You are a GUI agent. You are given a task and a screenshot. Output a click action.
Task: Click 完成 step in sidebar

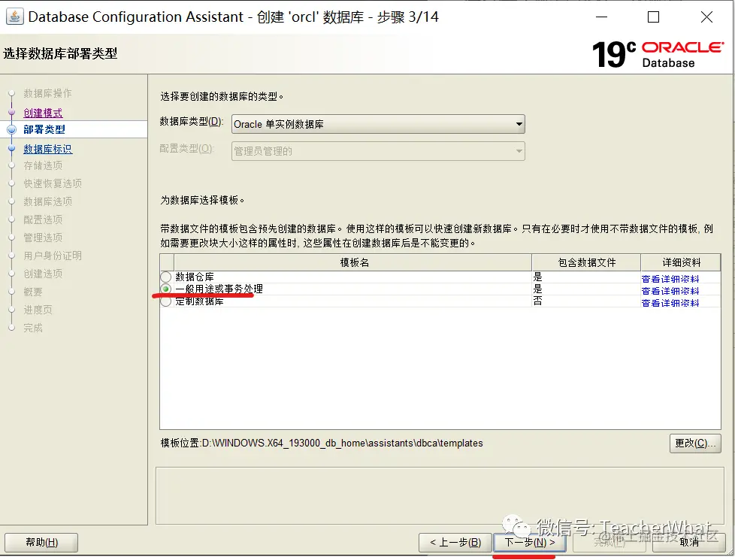click(x=33, y=328)
